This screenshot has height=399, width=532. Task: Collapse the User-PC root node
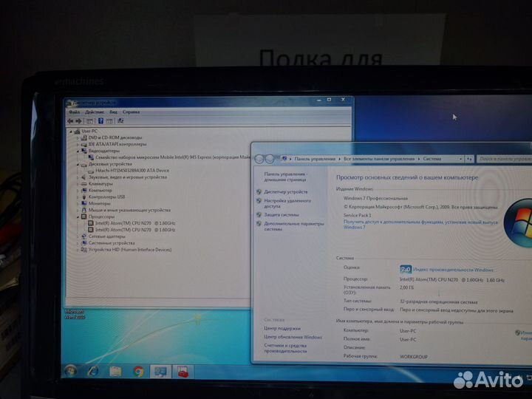71,132
